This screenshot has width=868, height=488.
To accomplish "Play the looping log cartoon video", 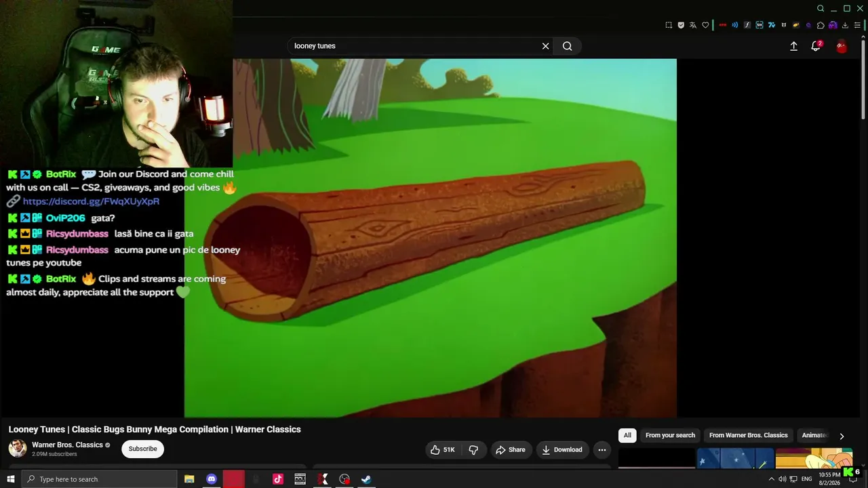I will (x=431, y=238).
